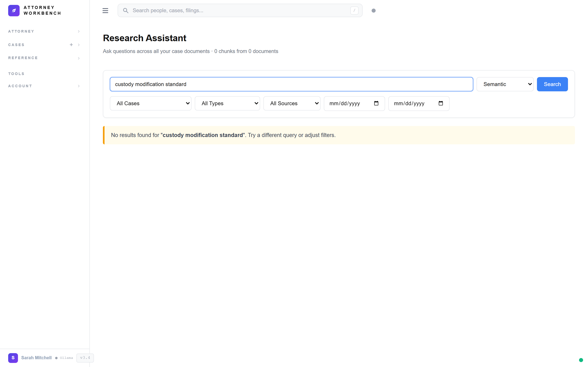This screenshot has height=367, width=588.
Task: Open the Semantic search mode dropdown
Action: click(x=505, y=84)
